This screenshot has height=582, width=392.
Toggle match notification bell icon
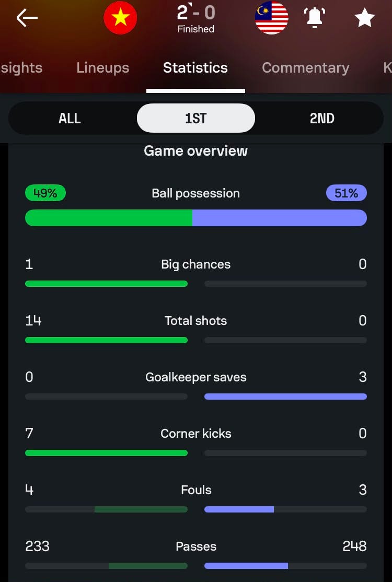(315, 18)
